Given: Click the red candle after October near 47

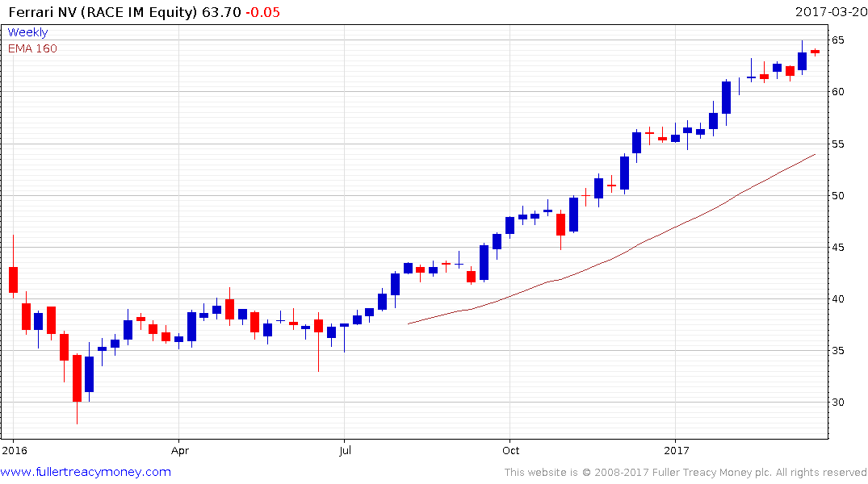Looking at the screenshot, I should 560,225.
